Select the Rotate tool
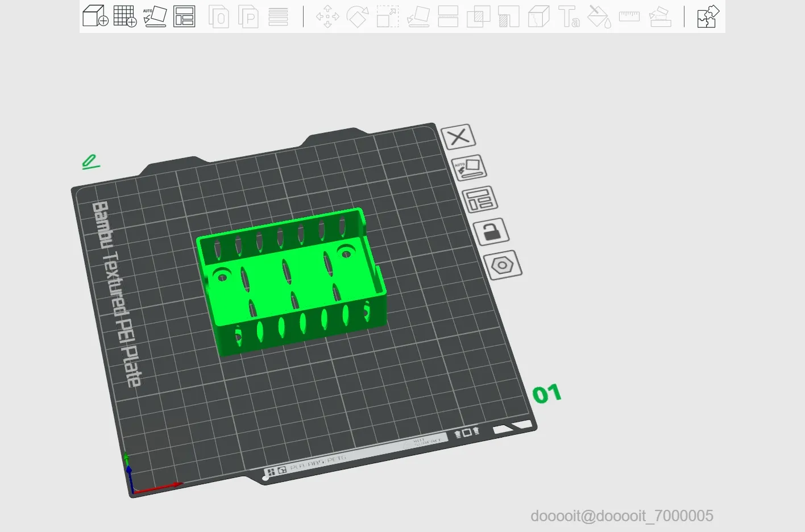The width and height of the screenshot is (805, 532). (x=358, y=16)
